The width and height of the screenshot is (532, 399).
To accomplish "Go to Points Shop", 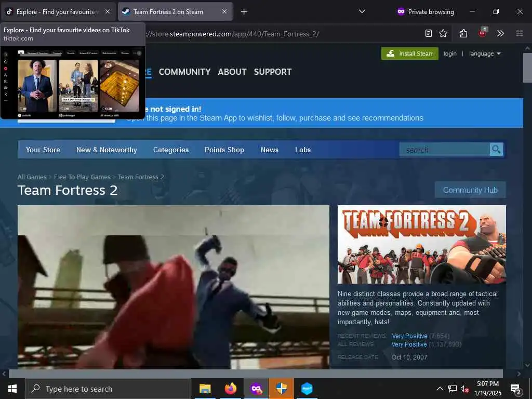I will 224,150.
